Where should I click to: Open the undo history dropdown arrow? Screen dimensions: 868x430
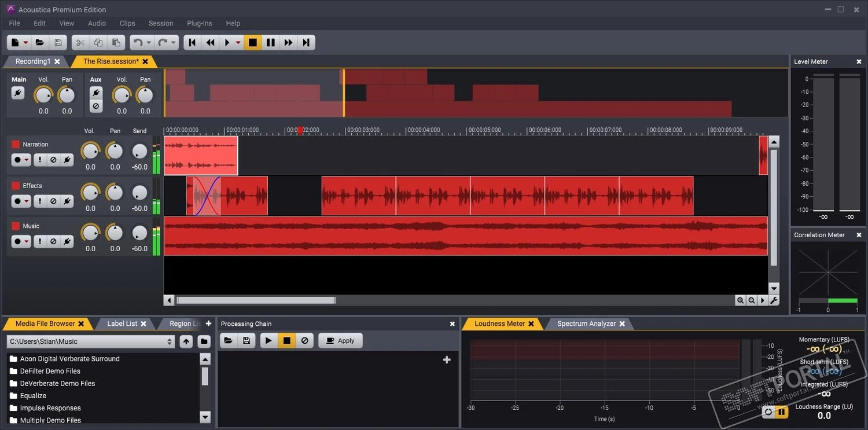point(149,42)
